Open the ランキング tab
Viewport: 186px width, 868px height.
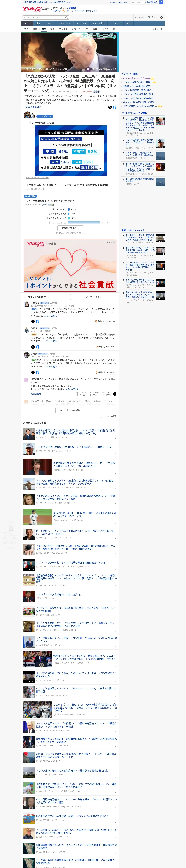pyautogui.click(x=115, y=24)
